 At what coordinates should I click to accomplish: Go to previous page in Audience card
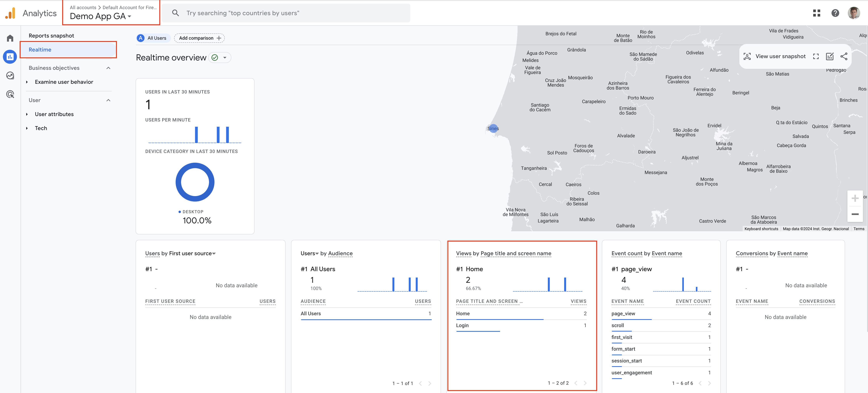point(420,383)
